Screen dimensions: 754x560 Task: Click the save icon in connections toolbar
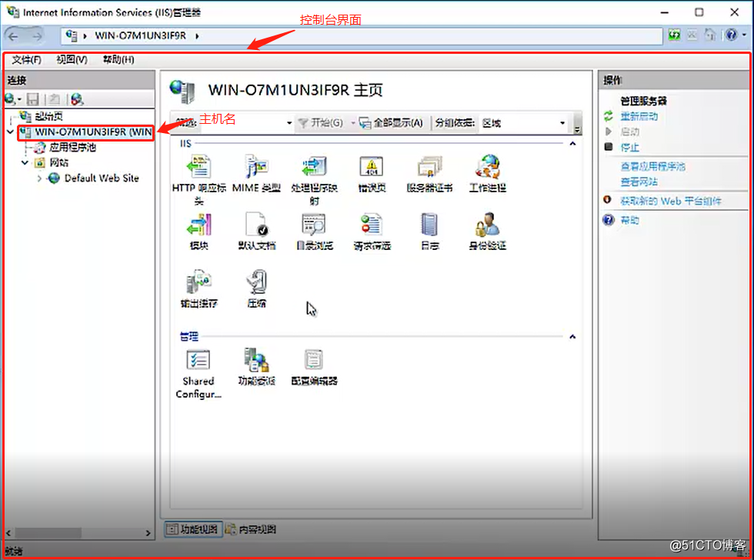pyautogui.click(x=32, y=99)
